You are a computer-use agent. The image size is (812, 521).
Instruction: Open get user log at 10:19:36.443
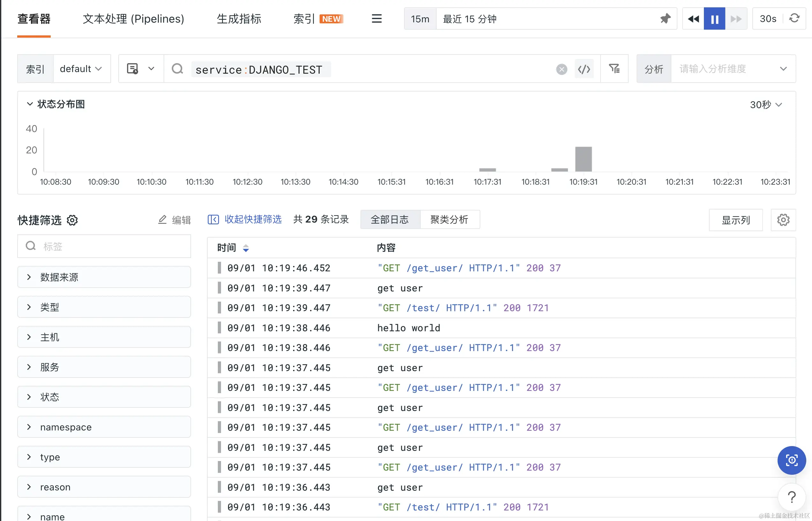point(501,488)
